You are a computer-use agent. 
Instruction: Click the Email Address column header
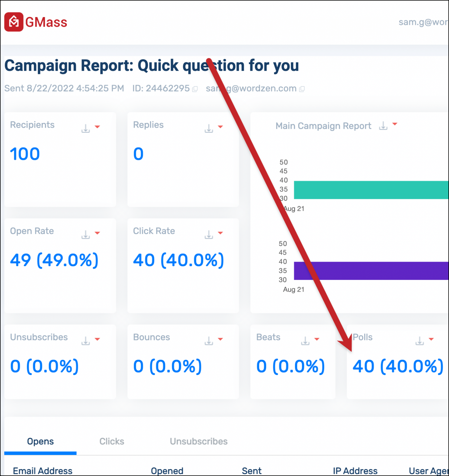tap(42, 470)
